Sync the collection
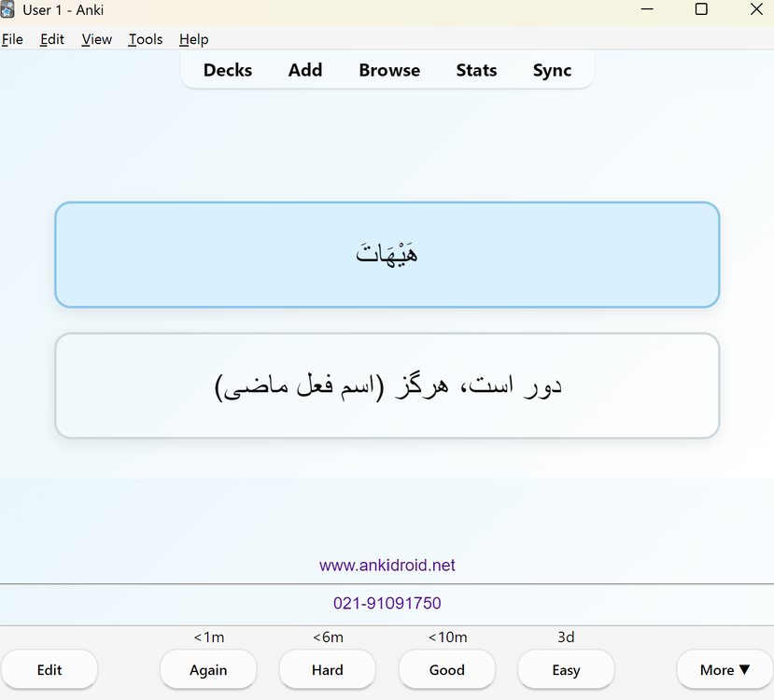The width and height of the screenshot is (774, 700). pos(552,70)
